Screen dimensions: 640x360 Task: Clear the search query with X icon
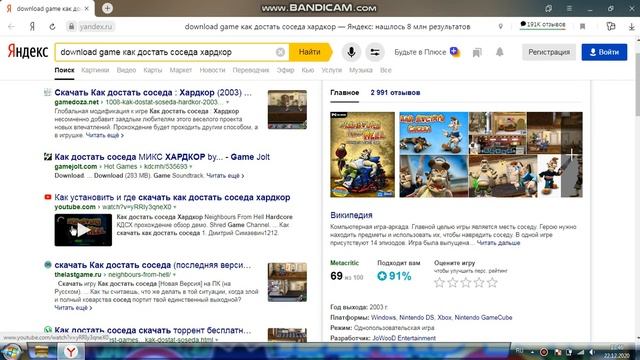(280, 52)
